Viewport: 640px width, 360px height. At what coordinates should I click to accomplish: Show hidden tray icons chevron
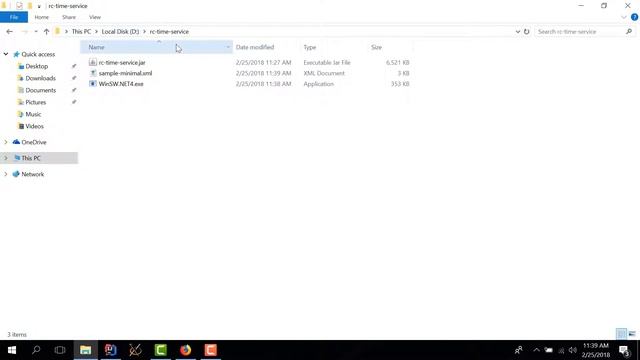[x=536, y=350]
